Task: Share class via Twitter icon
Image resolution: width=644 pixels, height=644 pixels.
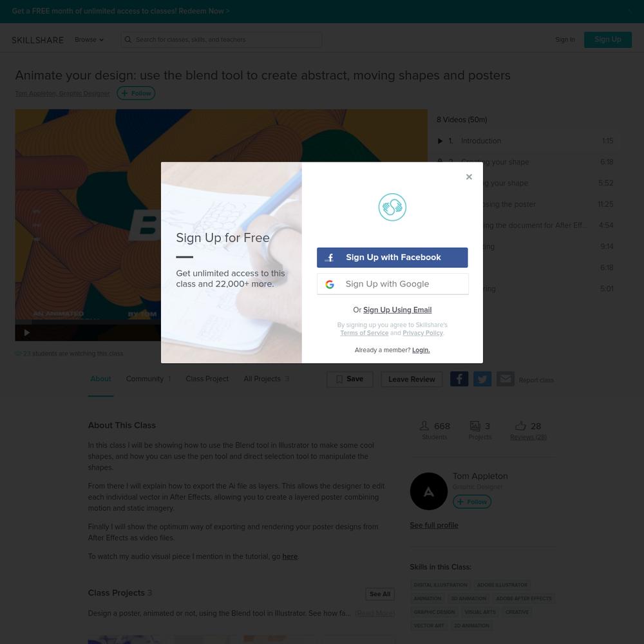Action: 482,379
